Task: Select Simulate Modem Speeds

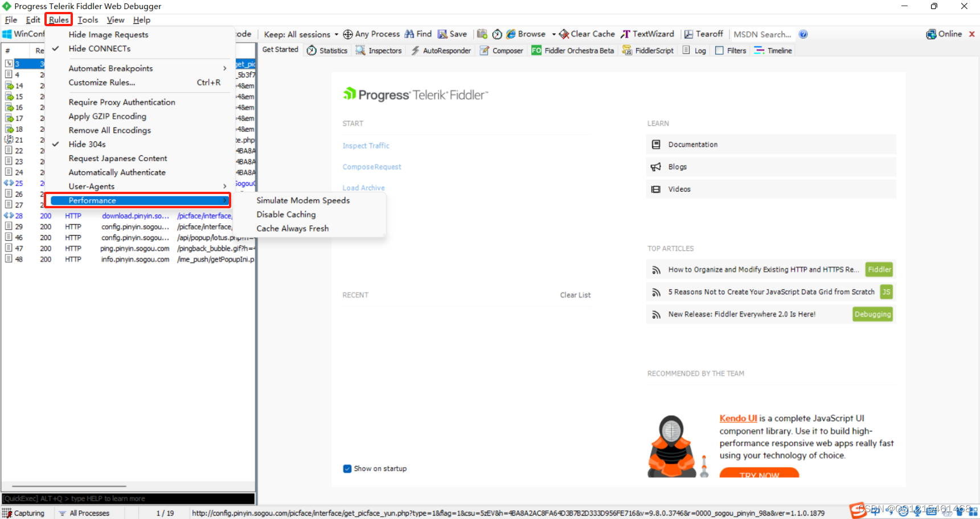Action: (x=303, y=200)
